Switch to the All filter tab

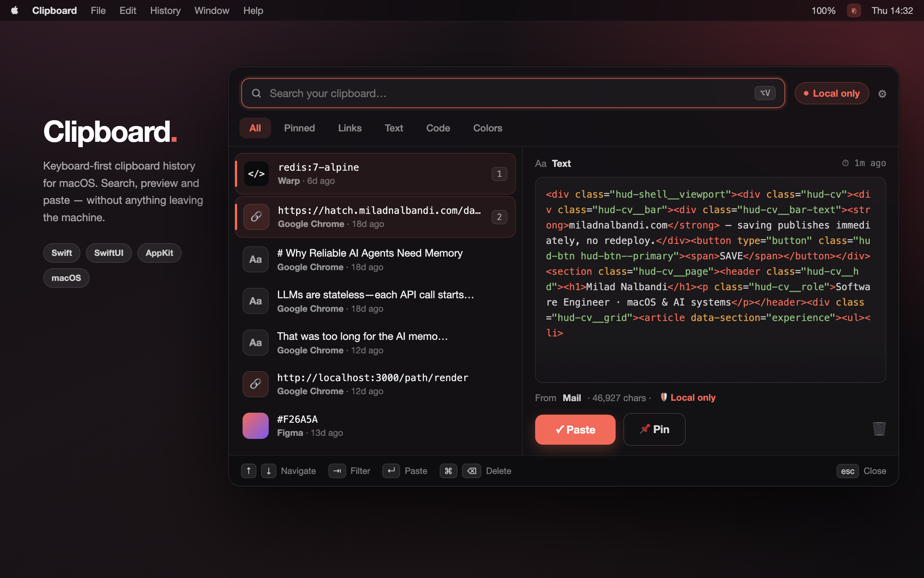255,128
